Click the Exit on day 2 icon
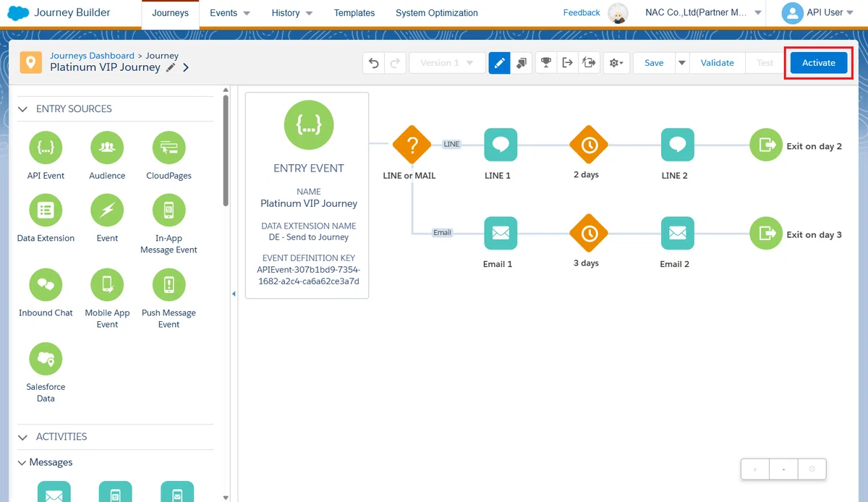Screen dimensions: 868x502 click(766, 145)
